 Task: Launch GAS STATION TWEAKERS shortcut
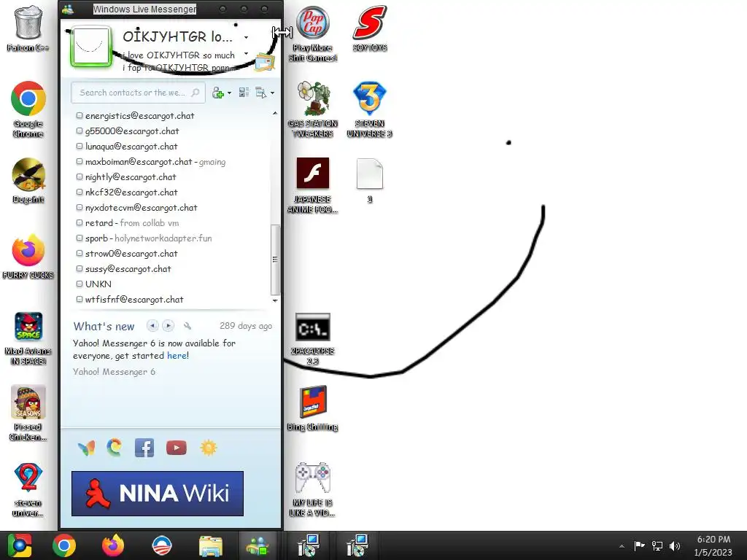[312, 109]
